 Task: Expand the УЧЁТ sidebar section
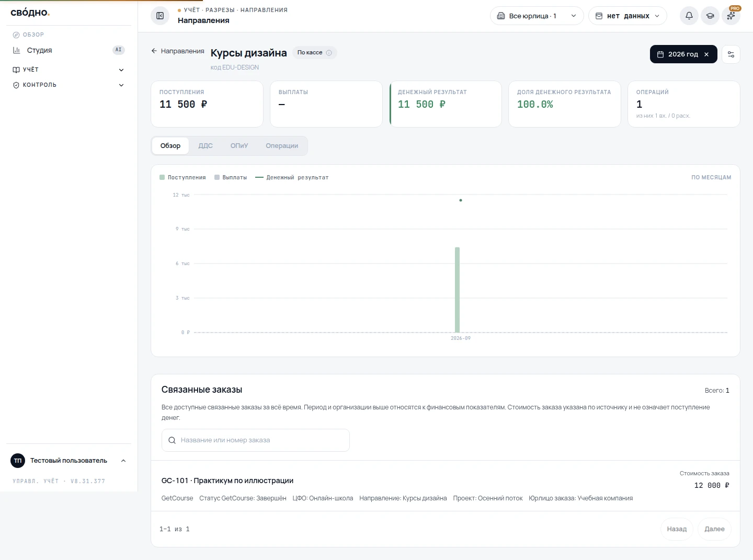(69, 70)
